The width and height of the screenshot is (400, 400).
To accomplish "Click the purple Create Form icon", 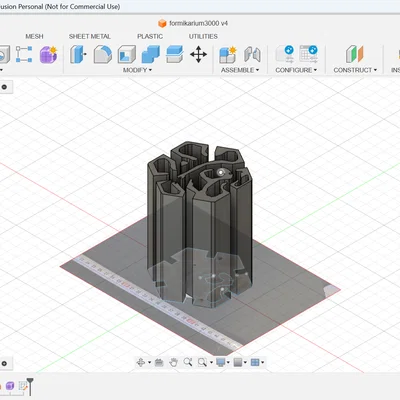I will pyautogui.click(x=48, y=54).
